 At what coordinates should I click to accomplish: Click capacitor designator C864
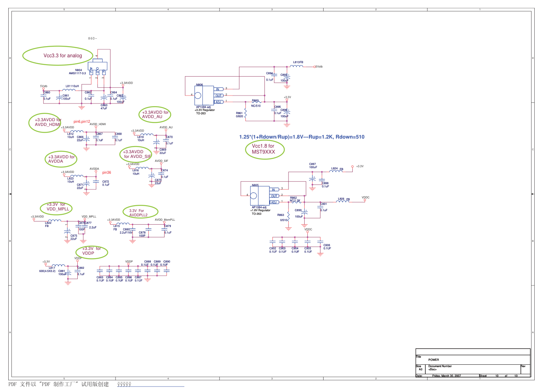click(x=114, y=92)
